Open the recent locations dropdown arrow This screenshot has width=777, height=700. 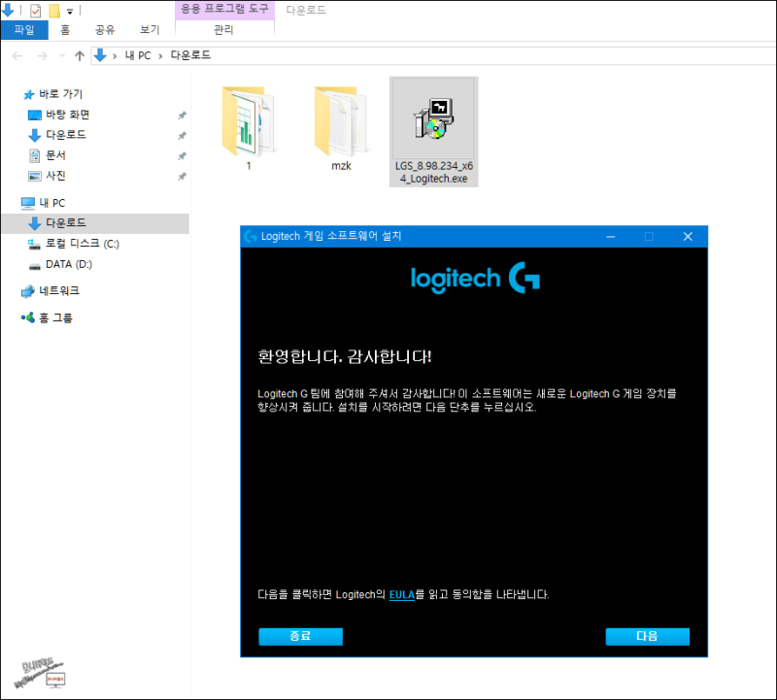62,56
